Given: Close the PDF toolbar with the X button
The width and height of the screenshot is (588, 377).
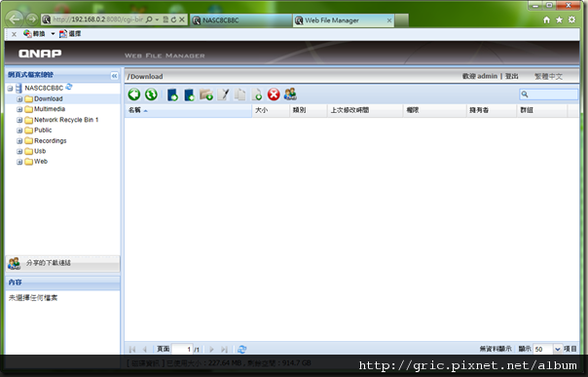Looking at the screenshot, I should pyautogui.click(x=14, y=34).
